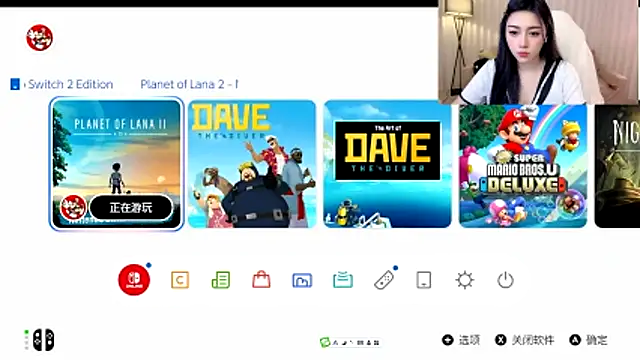Open Nintendo eShop shopping bag icon
Screen dimensions: 640x360
[x=261, y=280]
